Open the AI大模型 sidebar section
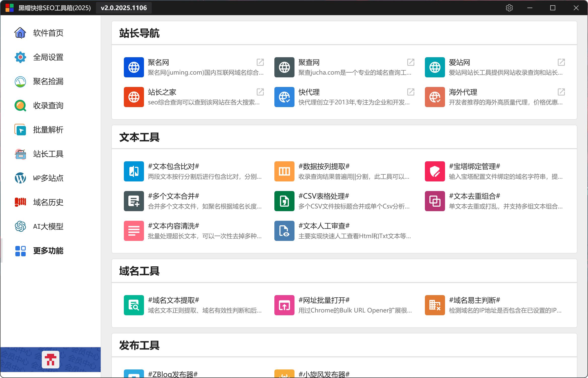 click(48, 227)
